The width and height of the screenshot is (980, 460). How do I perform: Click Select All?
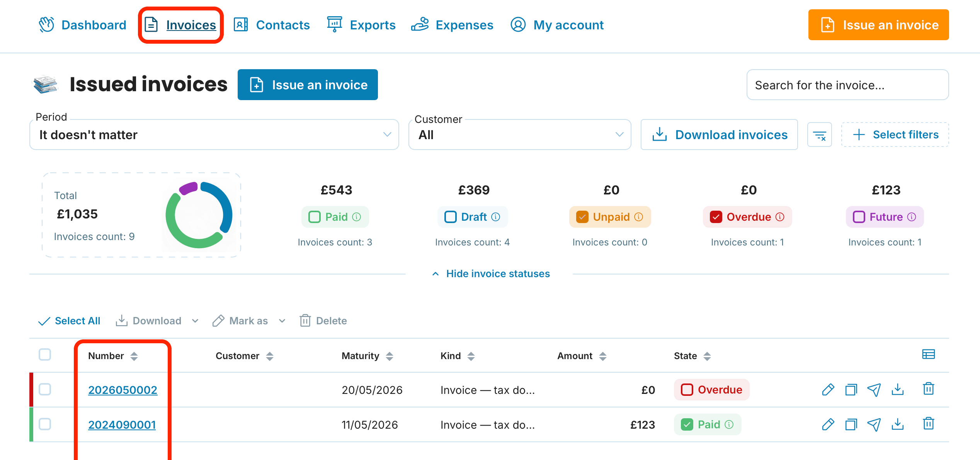pos(69,321)
